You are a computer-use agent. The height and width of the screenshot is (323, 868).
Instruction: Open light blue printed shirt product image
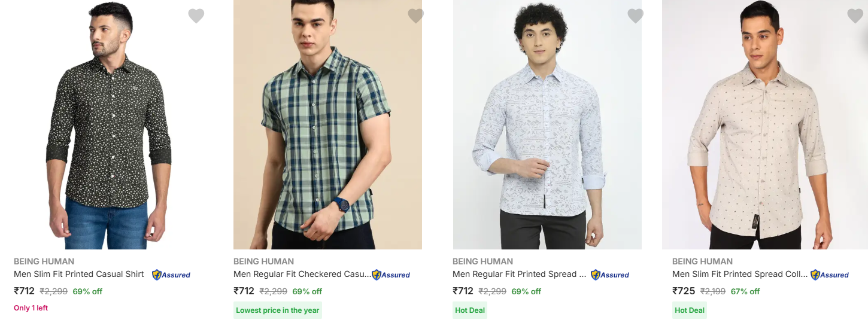pos(547,126)
